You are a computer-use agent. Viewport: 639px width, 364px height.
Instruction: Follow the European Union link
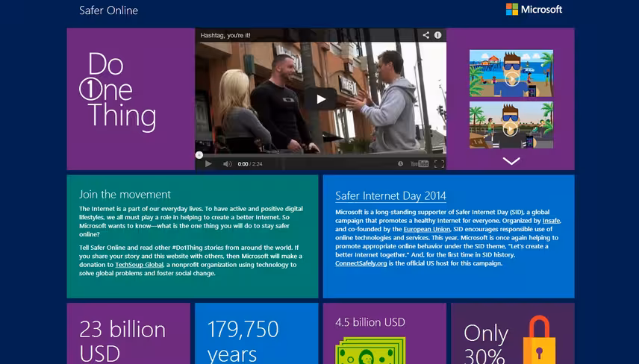pyautogui.click(x=427, y=229)
